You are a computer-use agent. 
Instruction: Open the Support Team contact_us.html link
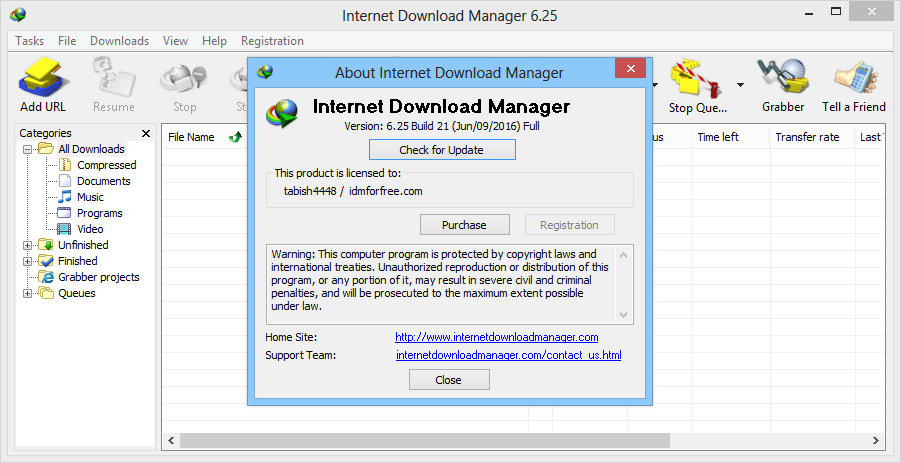(509, 355)
